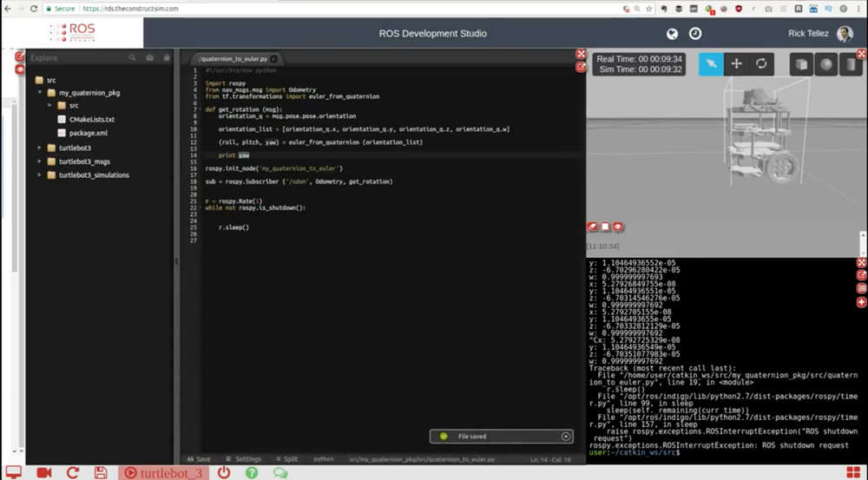Click the basket icon in Explore header
Image resolution: width=868 pixels, height=480 pixels.
click(x=149, y=57)
